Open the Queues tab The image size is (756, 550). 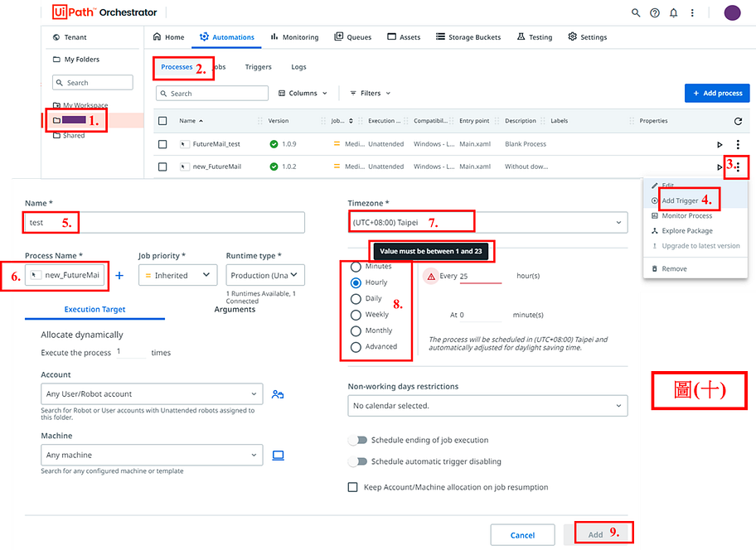[353, 37]
